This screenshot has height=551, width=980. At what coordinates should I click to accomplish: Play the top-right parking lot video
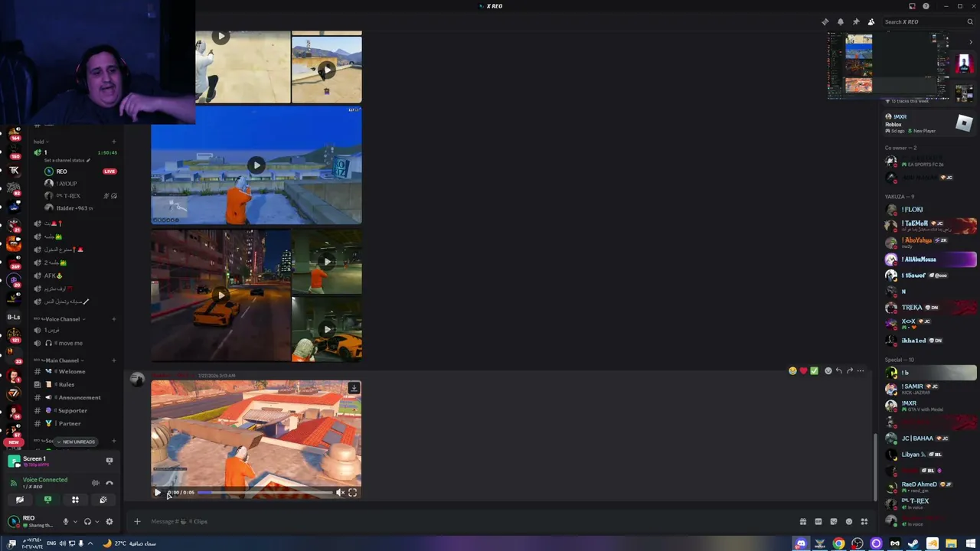[x=327, y=70]
